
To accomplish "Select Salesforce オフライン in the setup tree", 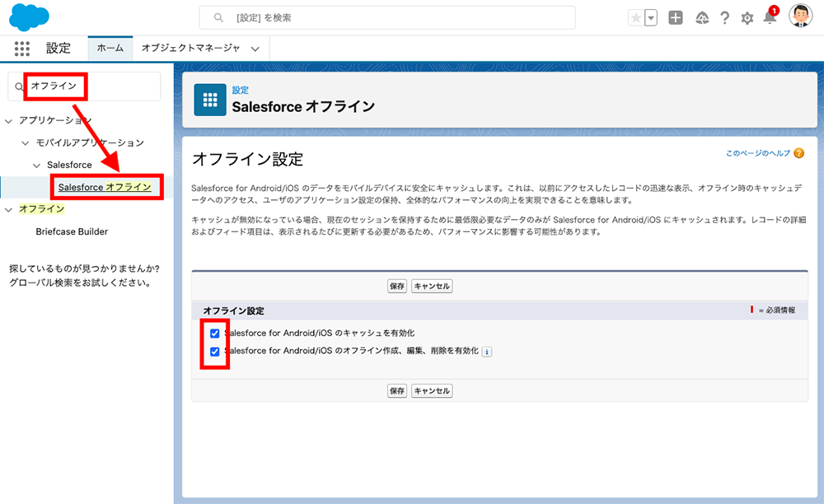I will (x=105, y=187).
